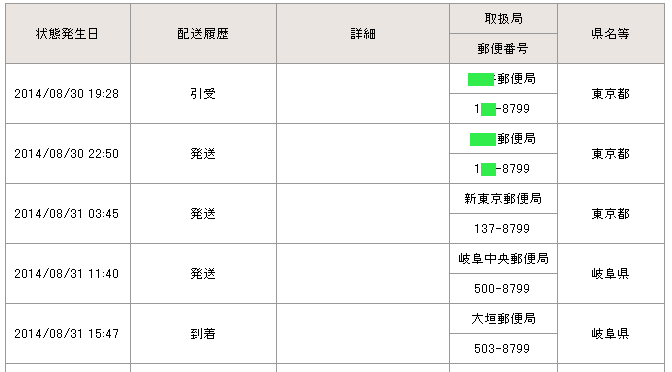Select 岐阜県 in the 11:40 row
This screenshot has width=672, height=372.
pyautogui.click(x=611, y=273)
